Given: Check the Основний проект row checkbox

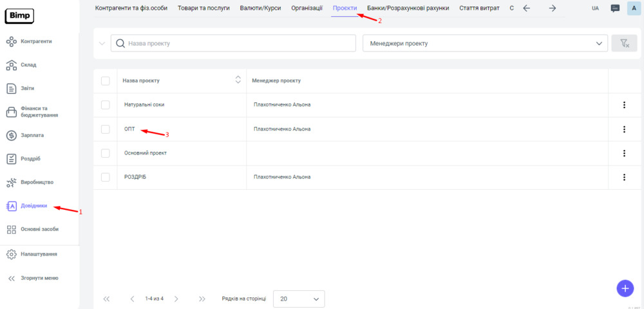Looking at the screenshot, I should (x=106, y=153).
